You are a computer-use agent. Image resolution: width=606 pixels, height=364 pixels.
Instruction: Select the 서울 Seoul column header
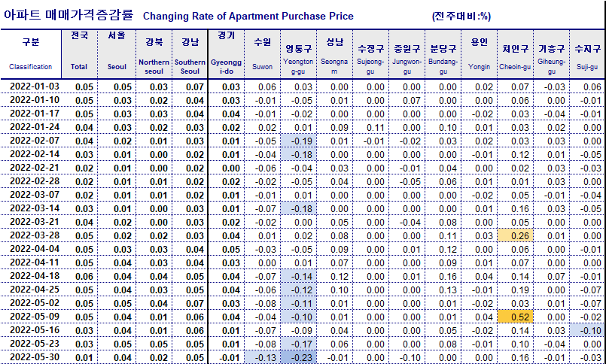[117, 54]
